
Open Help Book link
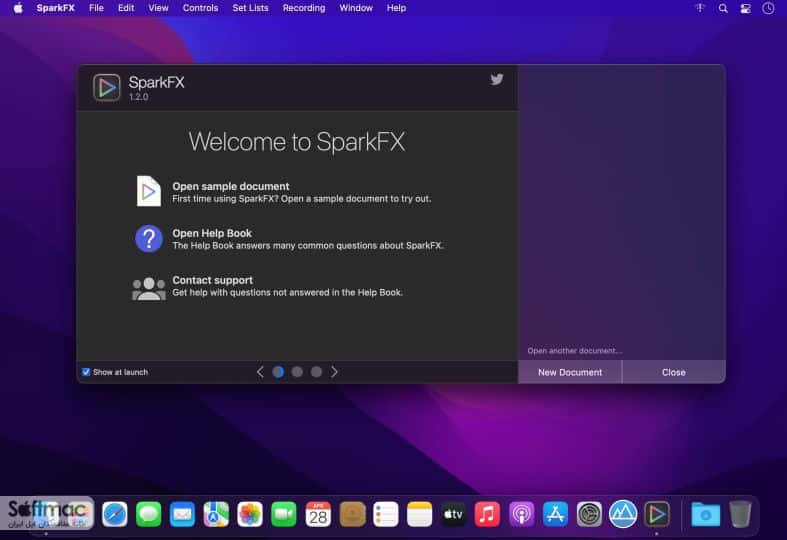point(212,233)
